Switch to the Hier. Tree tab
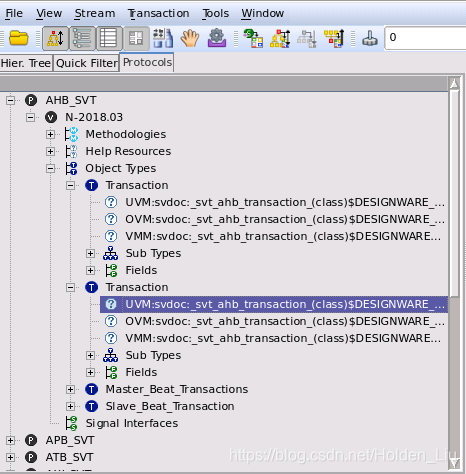 pyautogui.click(x=26, y=63)
